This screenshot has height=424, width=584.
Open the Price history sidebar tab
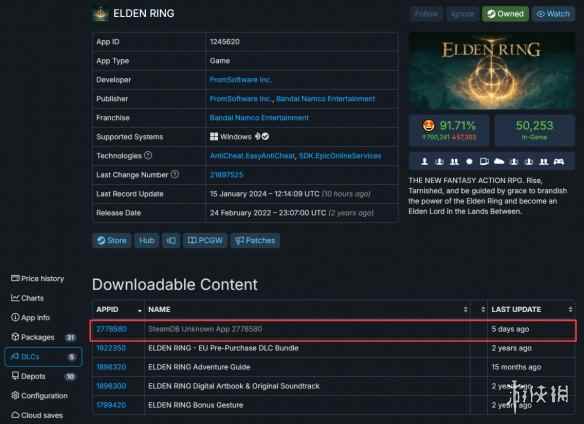pos(38,278)
